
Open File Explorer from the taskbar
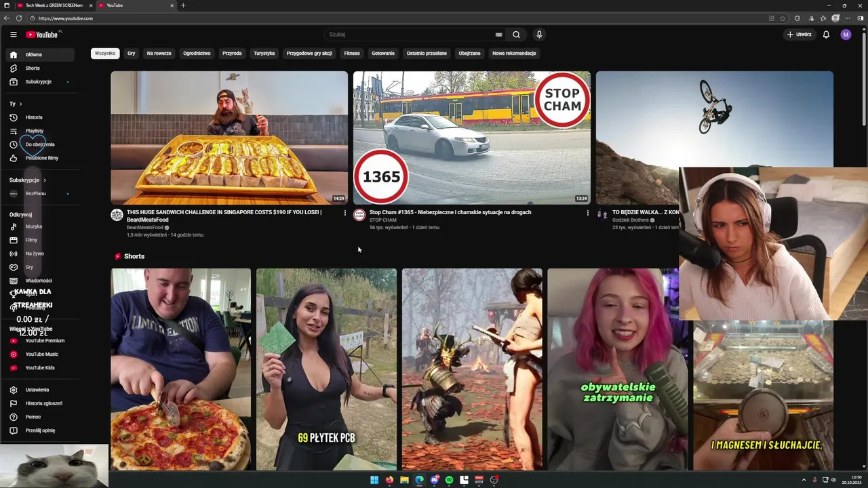tap(404, 480)
